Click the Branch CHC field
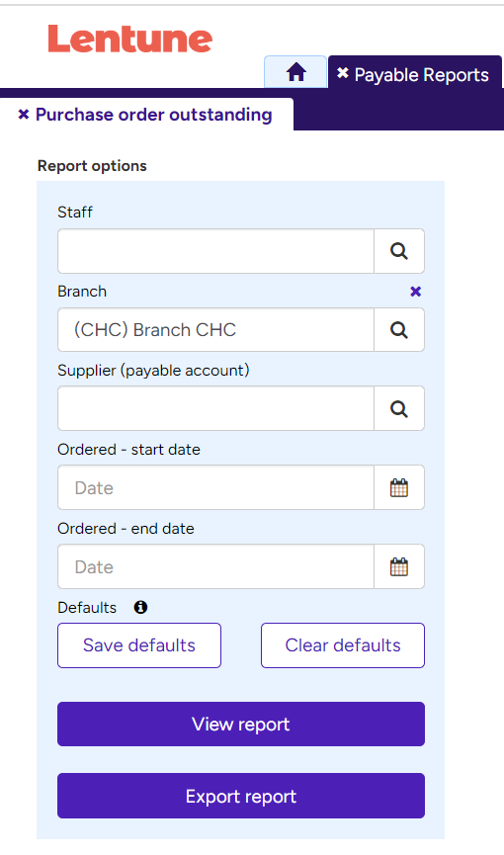Image resolution: width=504 pixels, height=855 pixels. click(x=216, y=330)
